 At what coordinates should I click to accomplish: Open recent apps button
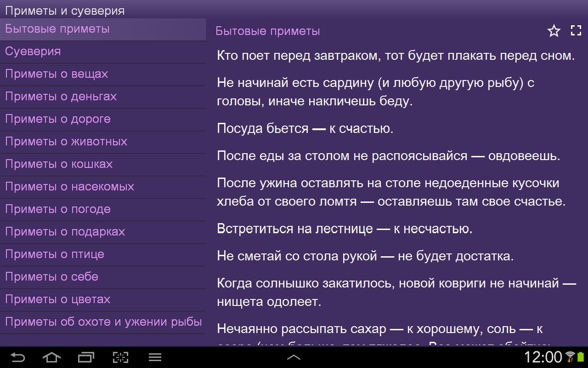[x=86, y=357]
